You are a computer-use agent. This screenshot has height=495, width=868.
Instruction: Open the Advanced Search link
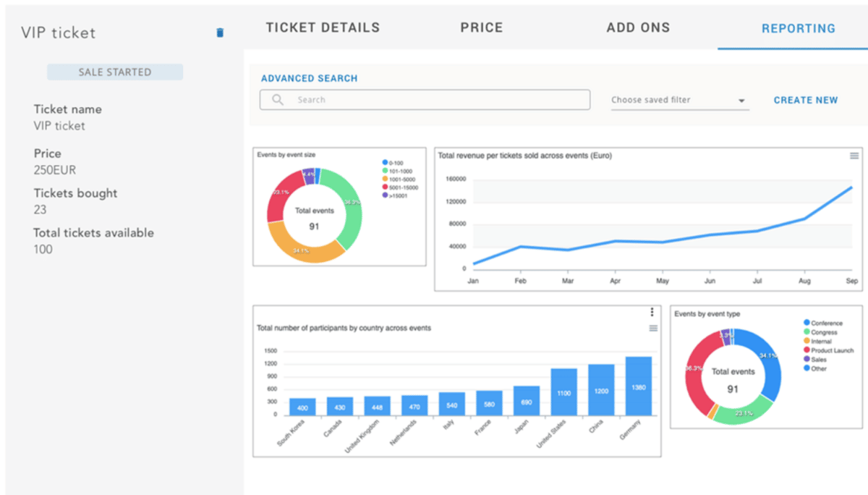(x=309, y=78)
